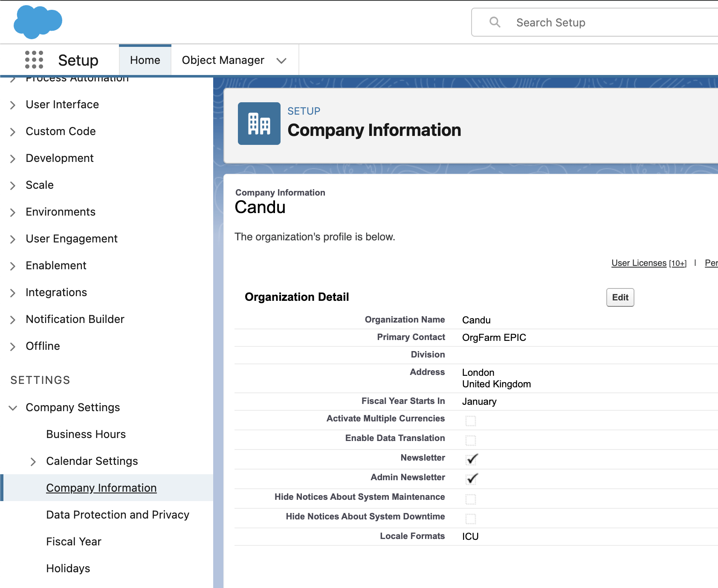Open the Object Manager dropdown arrow
The image size is (718, 588).
click(x=281, y=61)
